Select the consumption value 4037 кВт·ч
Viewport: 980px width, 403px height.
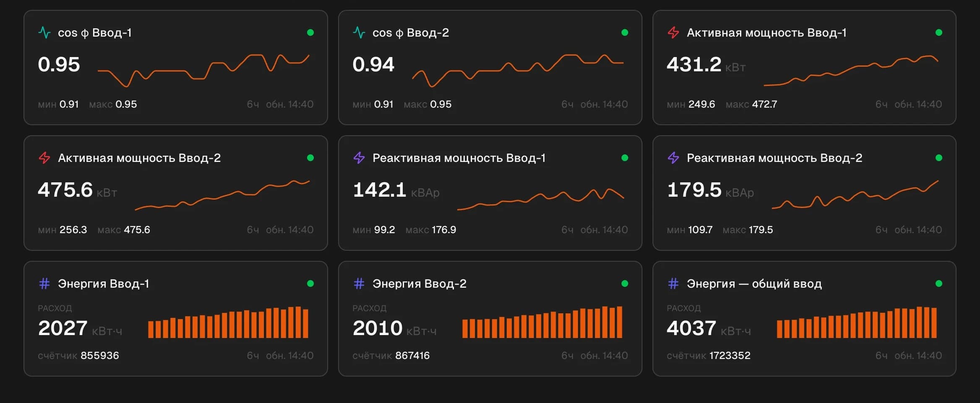coord(709,328)
